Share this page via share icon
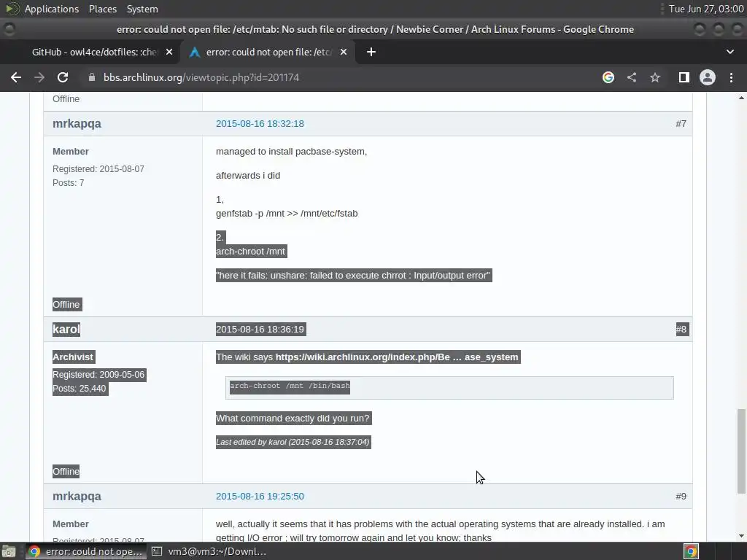The height and width of the screenshot is (560, 747). (632, 77)
